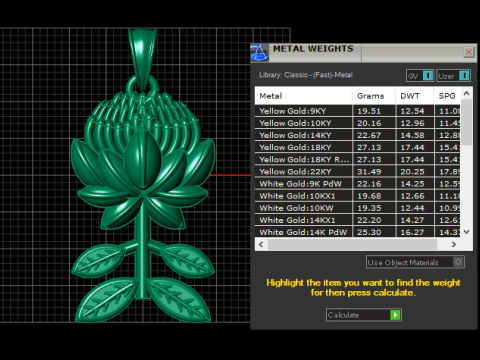Select the White Gold:14KX1 row
This screenshot has height=360, width=480.
tap(357, 220)
